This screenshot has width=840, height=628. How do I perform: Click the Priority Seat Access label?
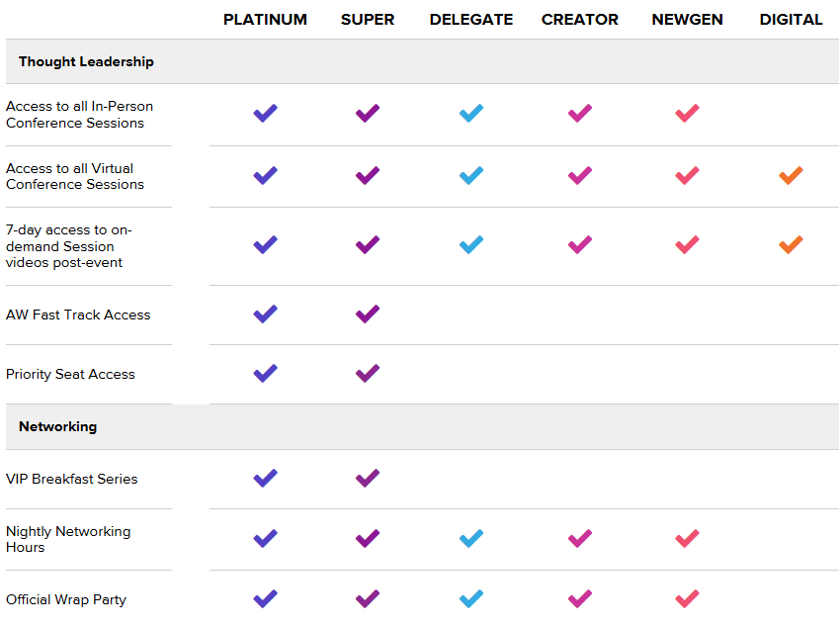tap(70, 374)
